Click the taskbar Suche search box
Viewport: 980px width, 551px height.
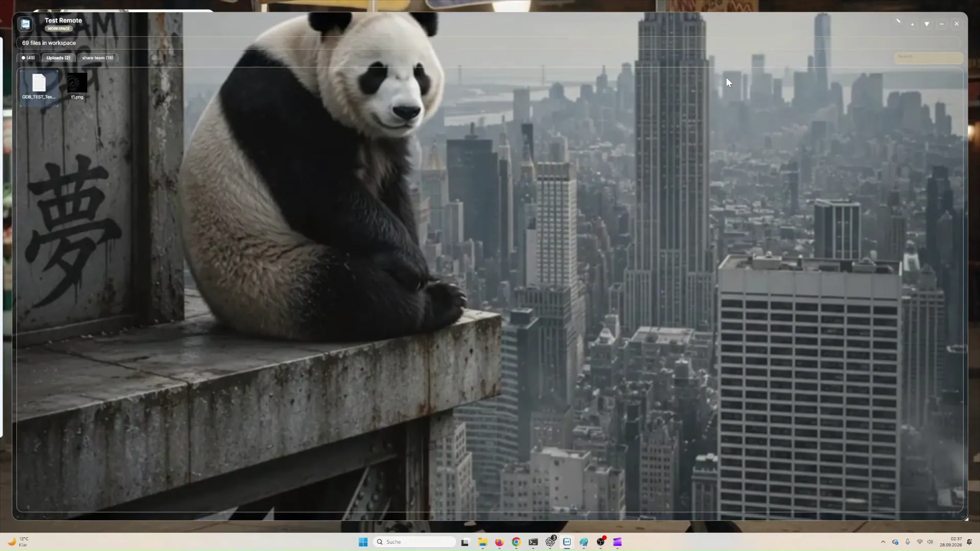(x=414, y=542)
